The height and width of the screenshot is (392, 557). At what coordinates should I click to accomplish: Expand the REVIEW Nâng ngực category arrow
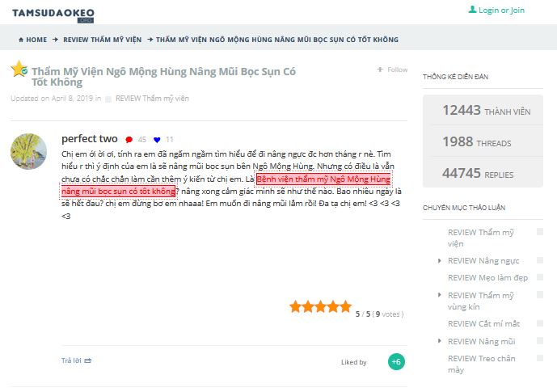(x=440, y=260)
